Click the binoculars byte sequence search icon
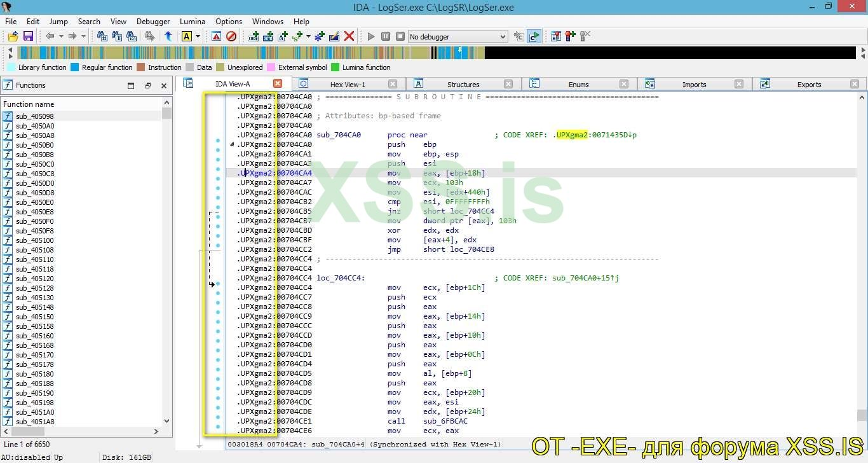This screenshot has width=868, height=463. click(x=132, y=36)
